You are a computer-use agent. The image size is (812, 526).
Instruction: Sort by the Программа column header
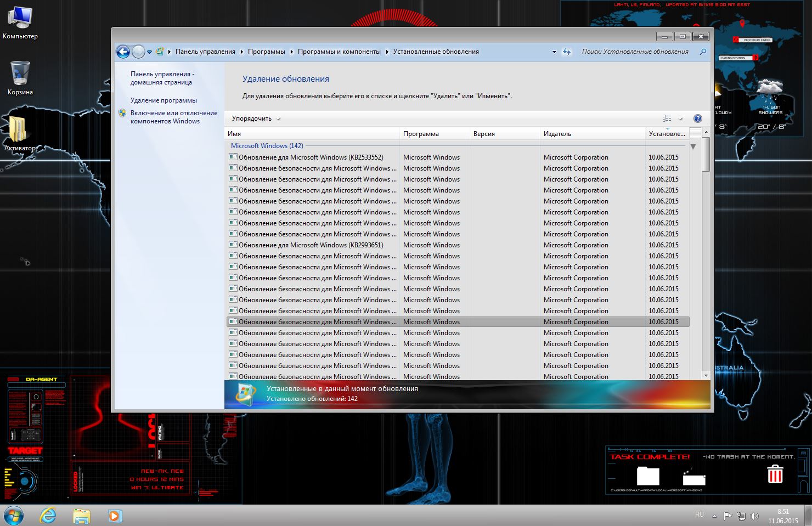point(435,133)
